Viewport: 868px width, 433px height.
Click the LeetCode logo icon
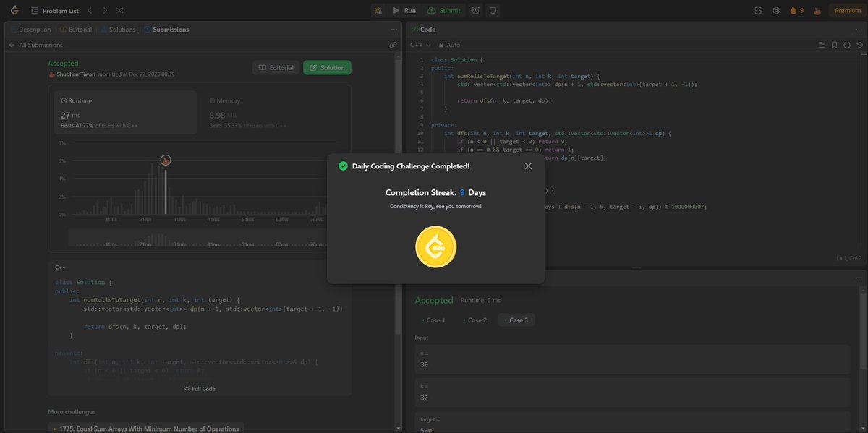14,10
